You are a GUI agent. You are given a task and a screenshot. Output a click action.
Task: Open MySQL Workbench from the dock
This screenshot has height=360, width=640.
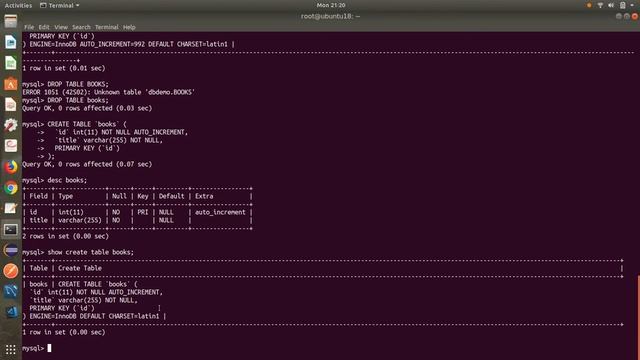point(11,291)
